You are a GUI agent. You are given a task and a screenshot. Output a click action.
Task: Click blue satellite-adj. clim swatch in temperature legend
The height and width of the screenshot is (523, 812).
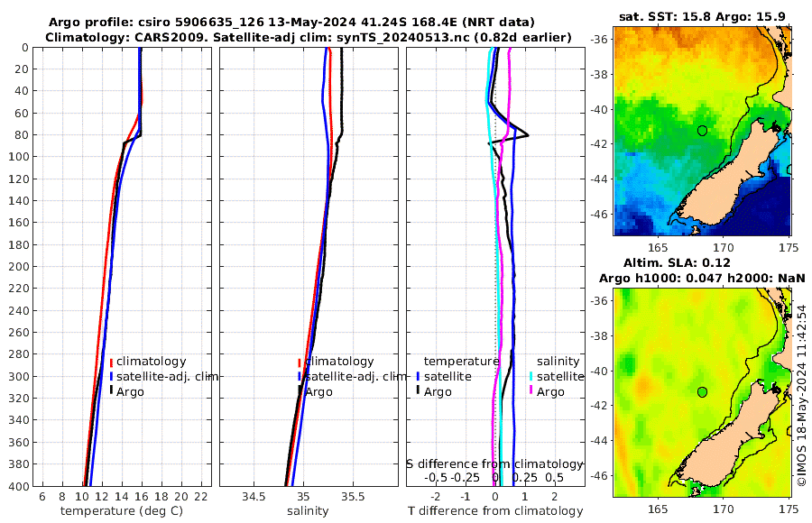[111, 377]
